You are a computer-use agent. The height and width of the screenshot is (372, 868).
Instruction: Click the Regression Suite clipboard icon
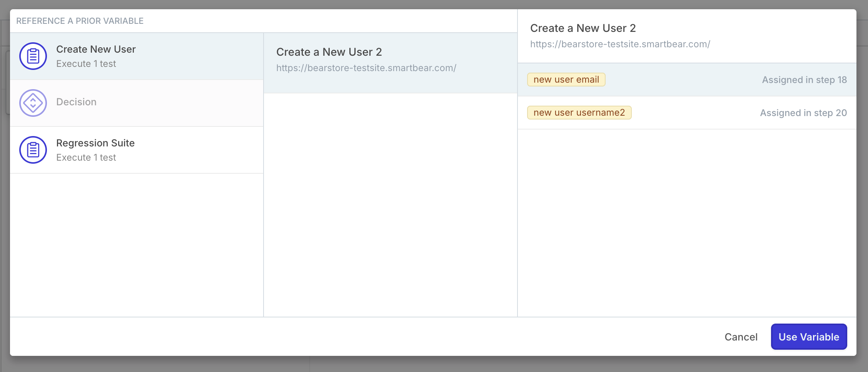click(33, 150)
